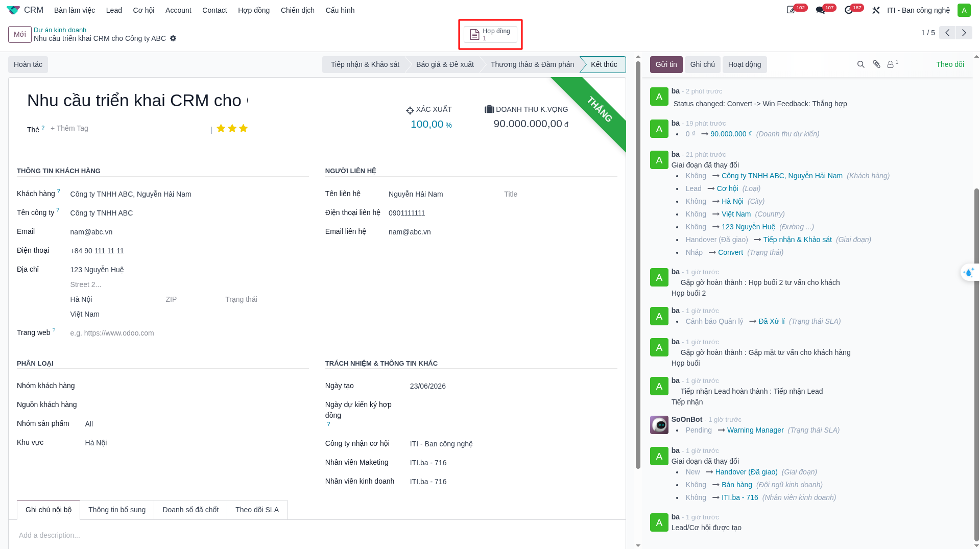This screenshot has height=549, width=980.
Task: Open Dự án kinh doanh breadcrumb
Action: [60, 30]
